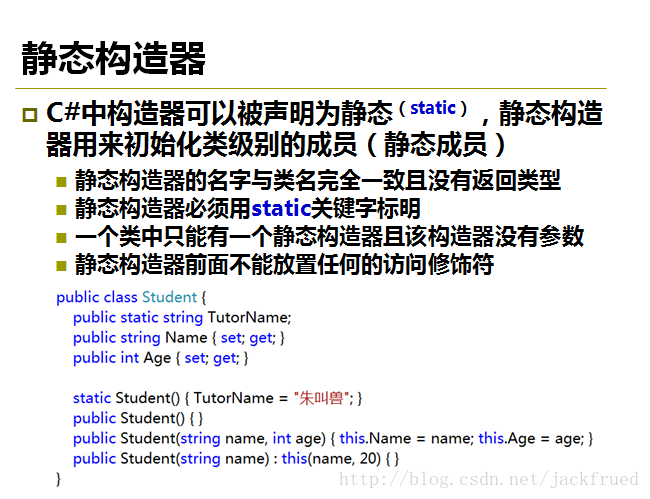Click the code line public static string TutorName;
Image resolution: width=650 pixels, height=499 pixels.
coord(182,317)
